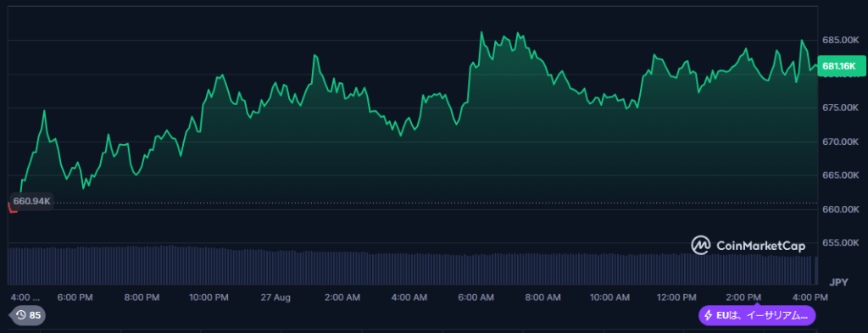The width and height of the screenshot is (868, 333).
Task: Click the 12:00 PM time axis label
Action: click(x=676, y=297)
